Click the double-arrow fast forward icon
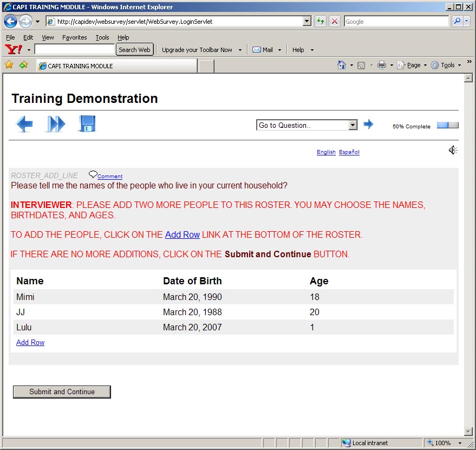 point(55,124)
